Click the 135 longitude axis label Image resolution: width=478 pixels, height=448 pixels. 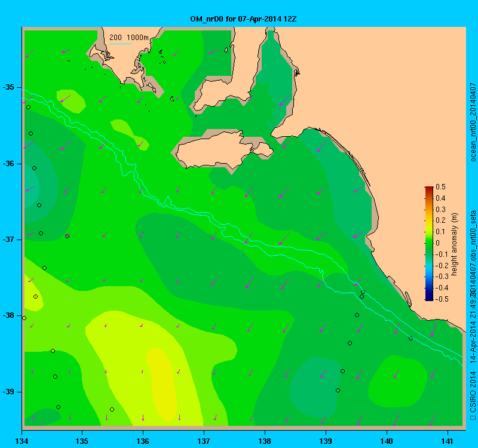coord(82,441)
